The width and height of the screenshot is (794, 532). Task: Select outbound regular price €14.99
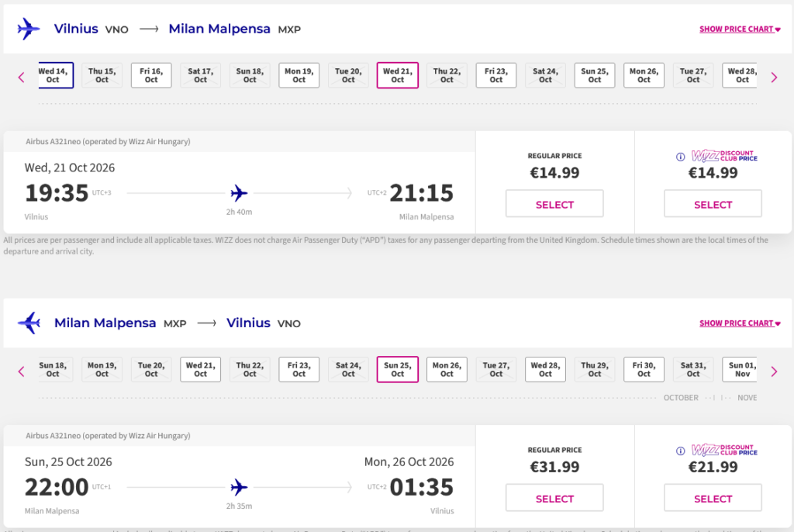[x=554, y=205]
